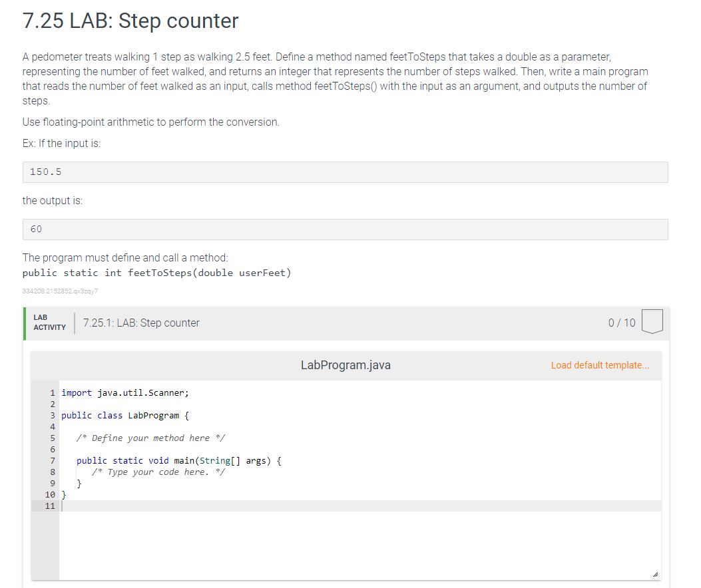Select the closing brace on line 10
This screenshot has width=701, height=588.
pyautogui.click(x=64, y=494)
